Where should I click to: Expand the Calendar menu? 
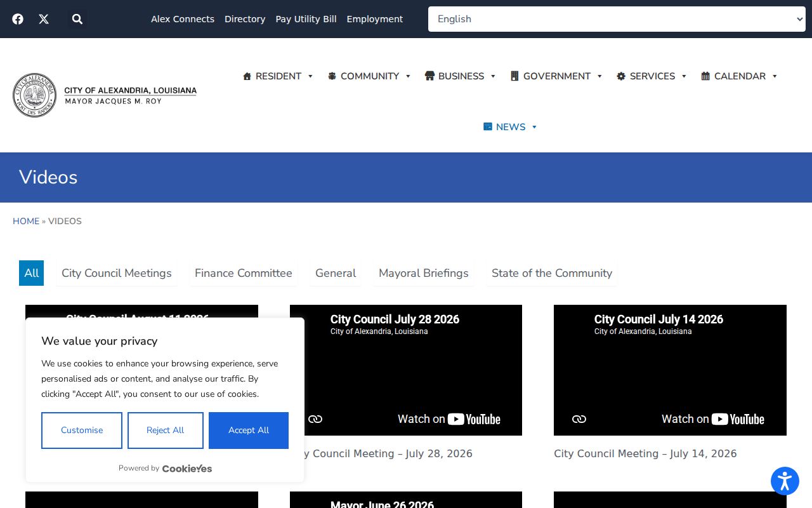[739, 76]
